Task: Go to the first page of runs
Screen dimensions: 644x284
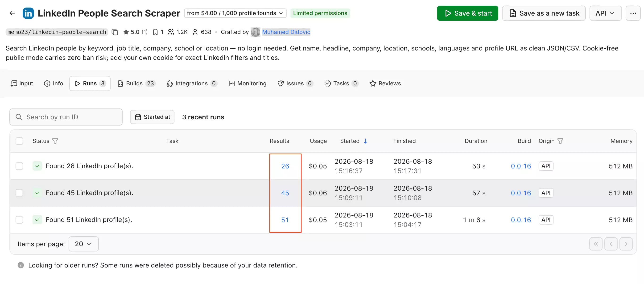Action: (596, 244)
